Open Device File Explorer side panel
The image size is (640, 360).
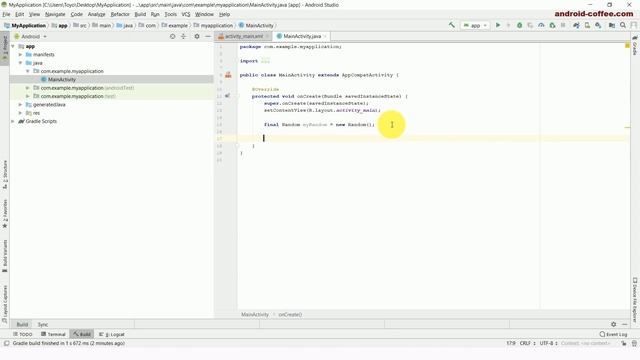pos(635,299)
